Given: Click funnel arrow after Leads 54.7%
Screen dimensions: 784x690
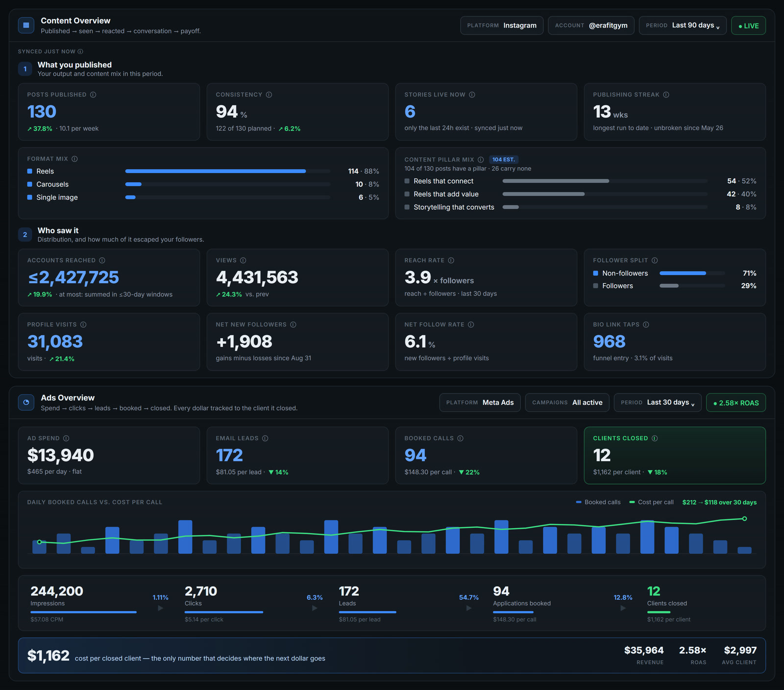Looking at the screenshot, I should (x=469, y=608).
